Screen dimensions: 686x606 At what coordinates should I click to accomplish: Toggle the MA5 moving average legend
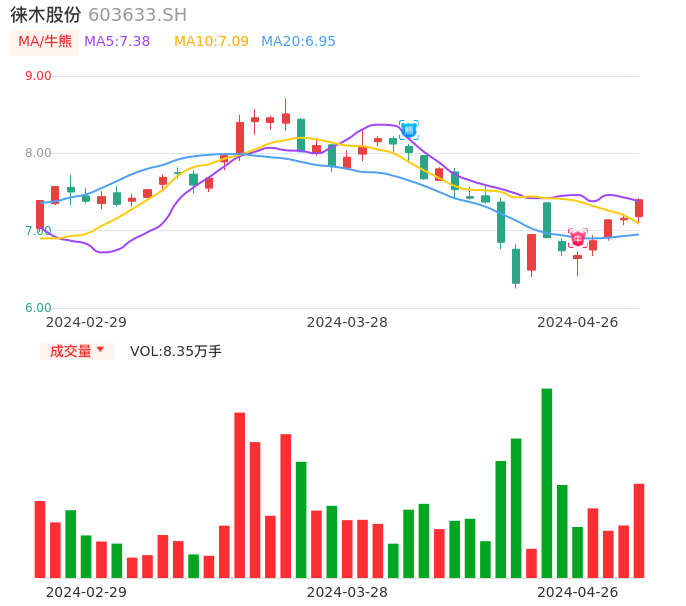coord(117,42)
